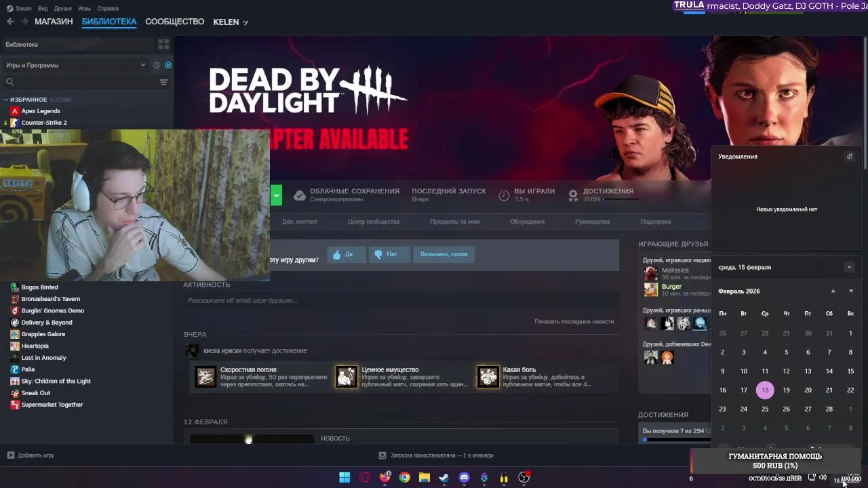Screen dimensions: 868x488
Task: Open the Справка menu
Action: pos(108,8)
